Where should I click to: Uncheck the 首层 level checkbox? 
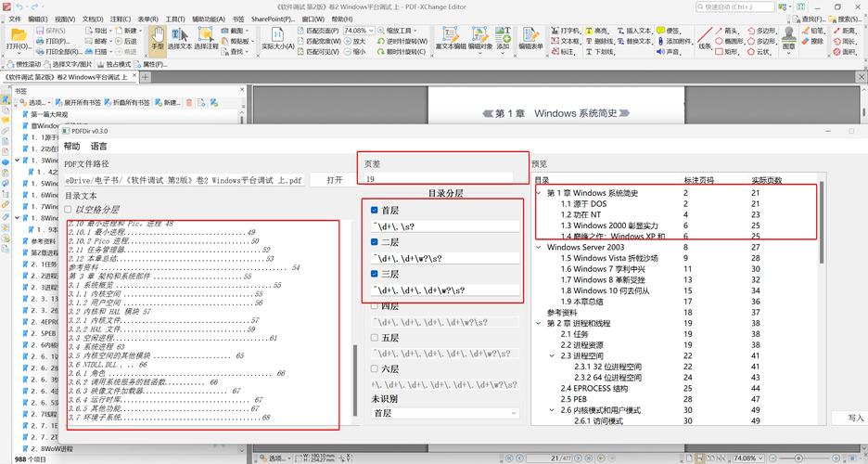[375, 211]
